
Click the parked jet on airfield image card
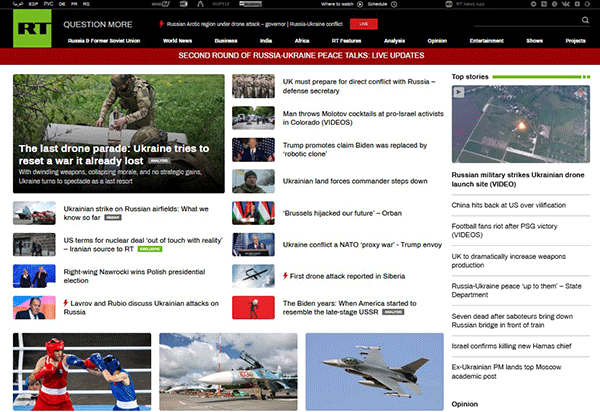(x=228, y=371)
